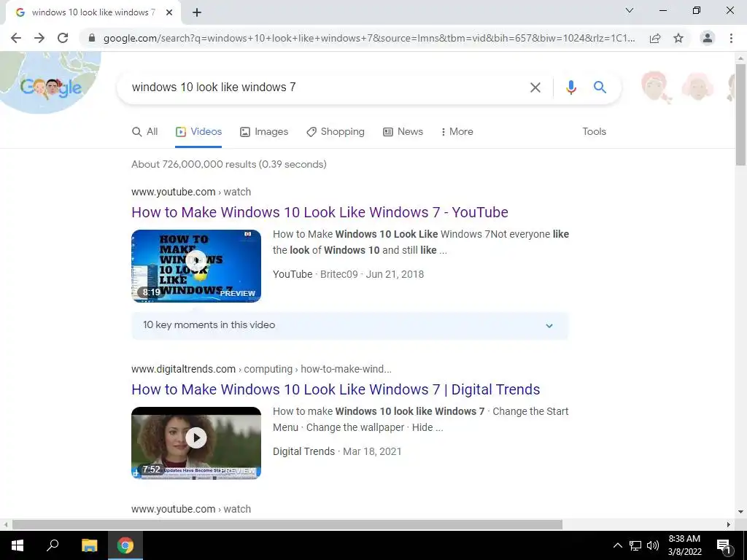The height and width of the screenshot is (560, 747).
Task: Open the volume speaker tray icon
Action: pyautogui.click(x=653, y=545)
